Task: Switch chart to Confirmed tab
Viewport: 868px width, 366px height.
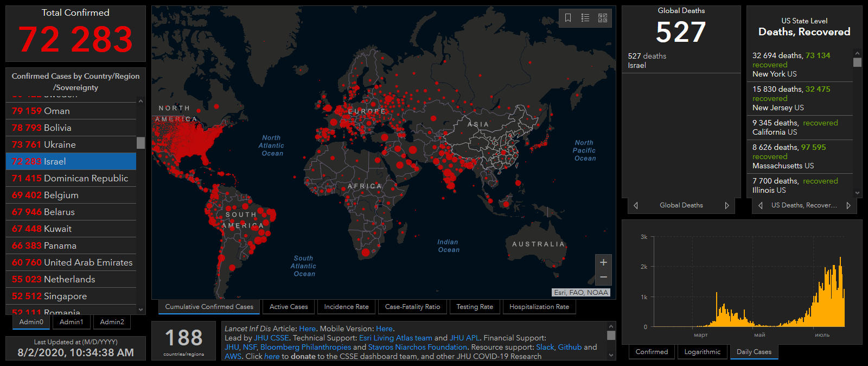Action: point(652,352)
